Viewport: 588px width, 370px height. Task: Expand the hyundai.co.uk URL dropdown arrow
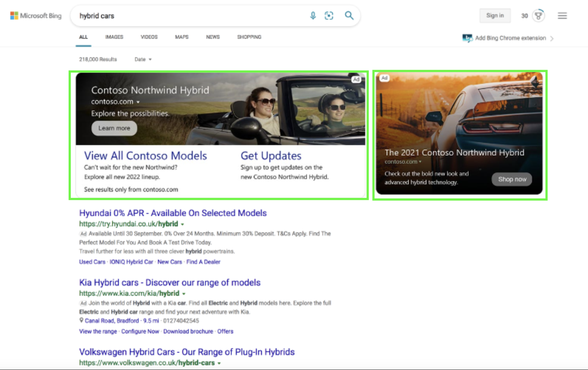[182, 224]
